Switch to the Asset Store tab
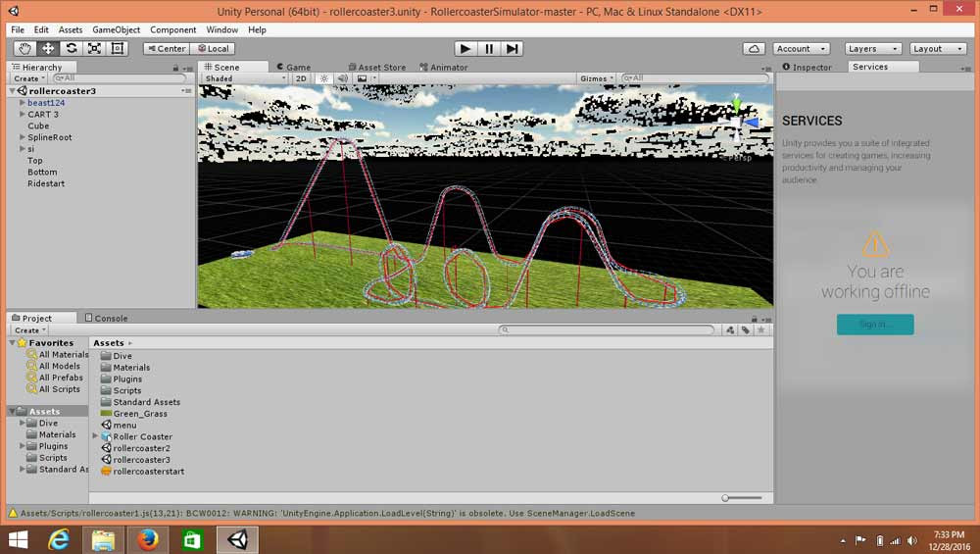Image resolution: width=980 pixels, height=554 pixels. click(x=377, y=67)
